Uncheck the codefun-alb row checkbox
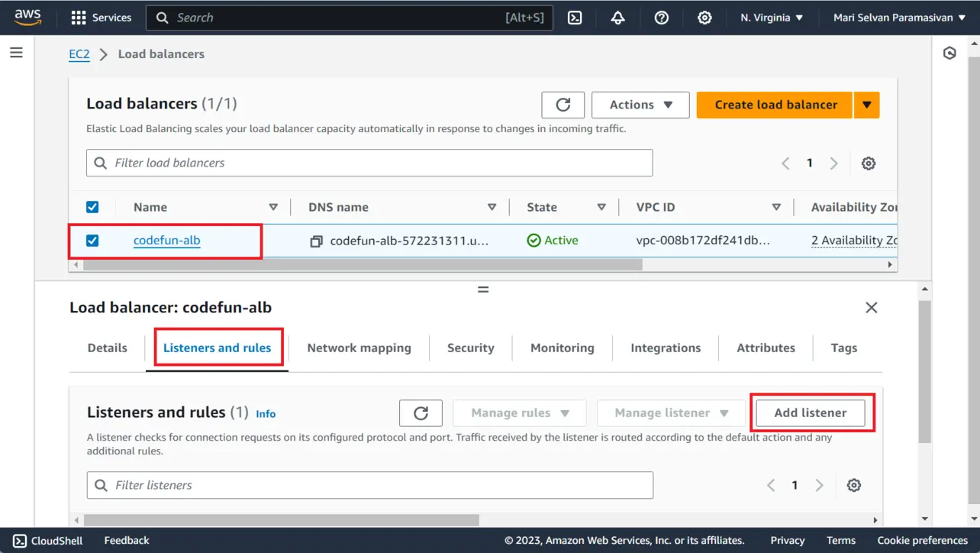980x553 pixels. pyautogui.click(x=92, y=241)
